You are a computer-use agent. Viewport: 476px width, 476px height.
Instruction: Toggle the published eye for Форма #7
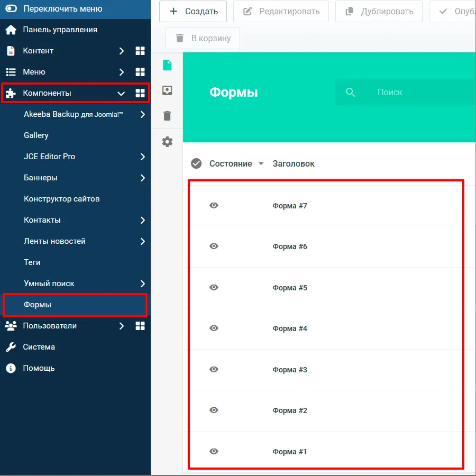(214, 206)
